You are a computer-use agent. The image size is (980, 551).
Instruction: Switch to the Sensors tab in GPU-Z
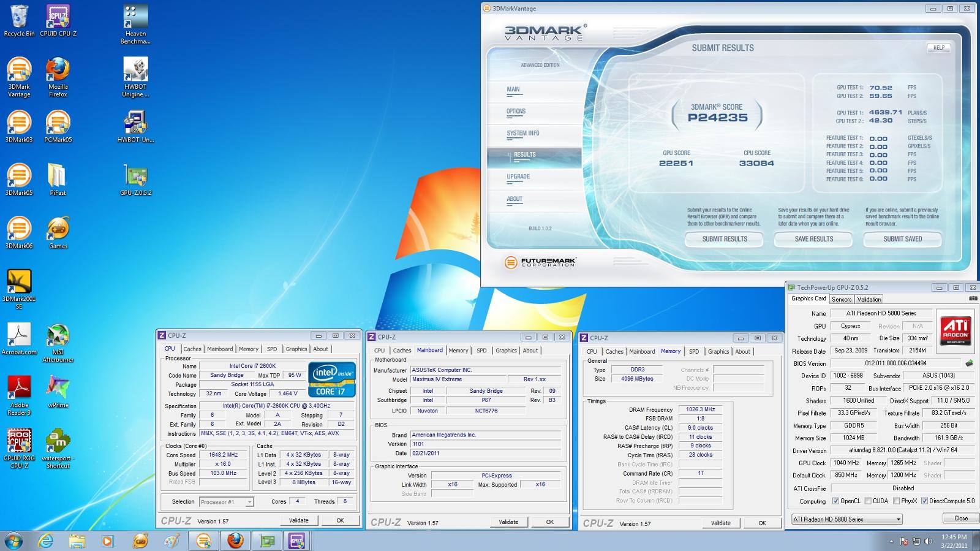pyautogui.click(x=842, y=299)
